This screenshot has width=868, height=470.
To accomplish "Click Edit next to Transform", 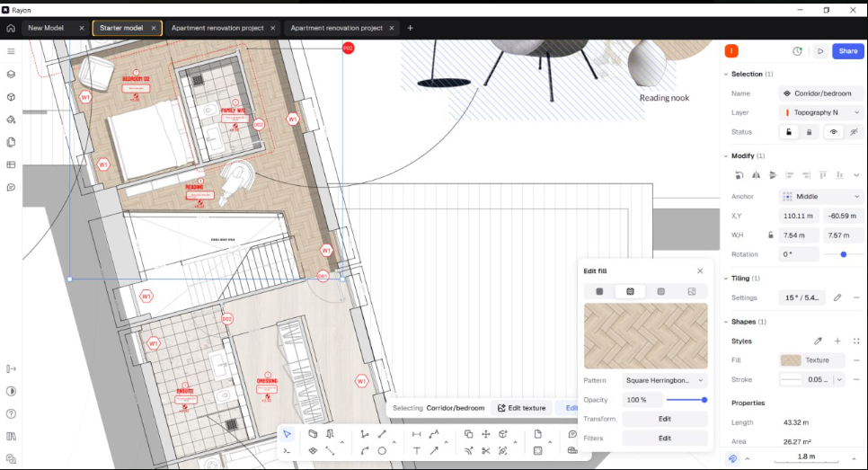I will [x=665, y=419].
